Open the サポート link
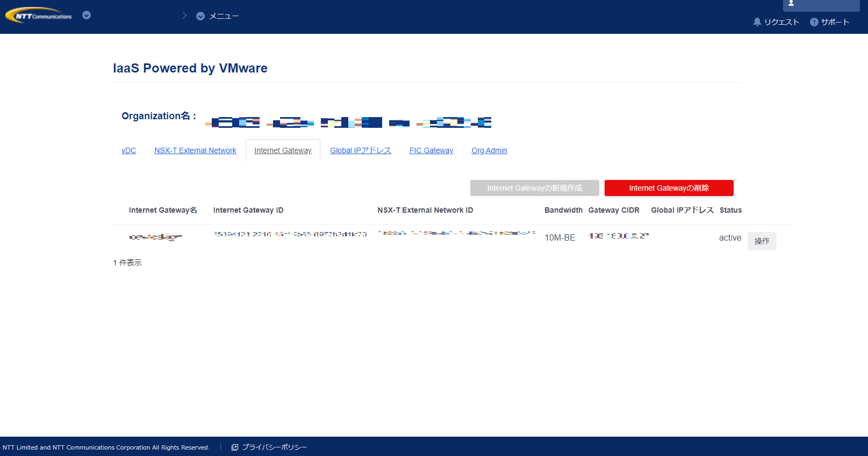The width and height of the screenshot is (868, 456). tap(835, 22)
